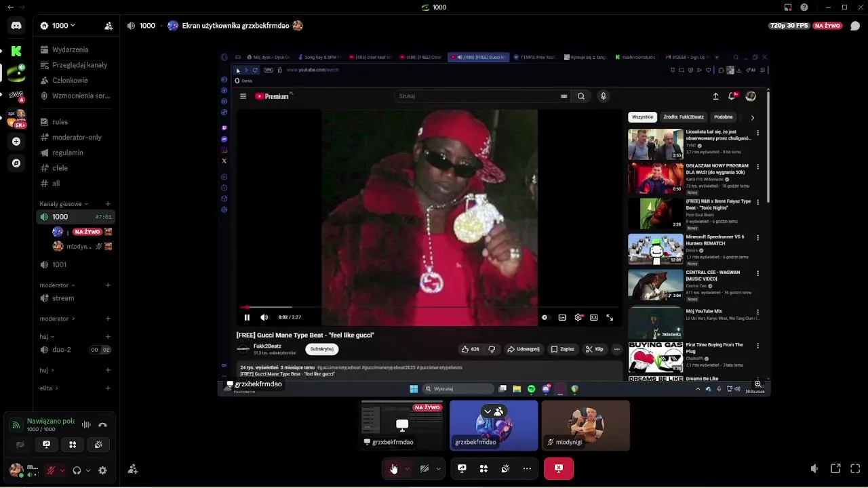Enter fullscreen for the stream
The height and width of the screenshot is (488, 868).
[855, 468]
